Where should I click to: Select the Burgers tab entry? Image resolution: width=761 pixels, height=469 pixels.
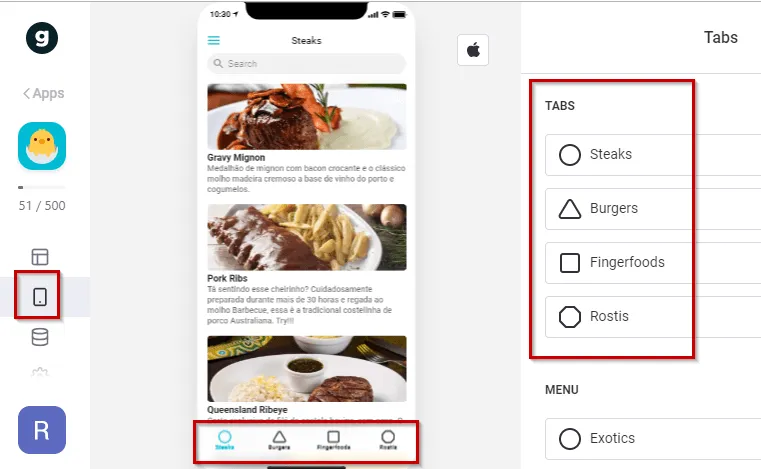coord(653,209)
